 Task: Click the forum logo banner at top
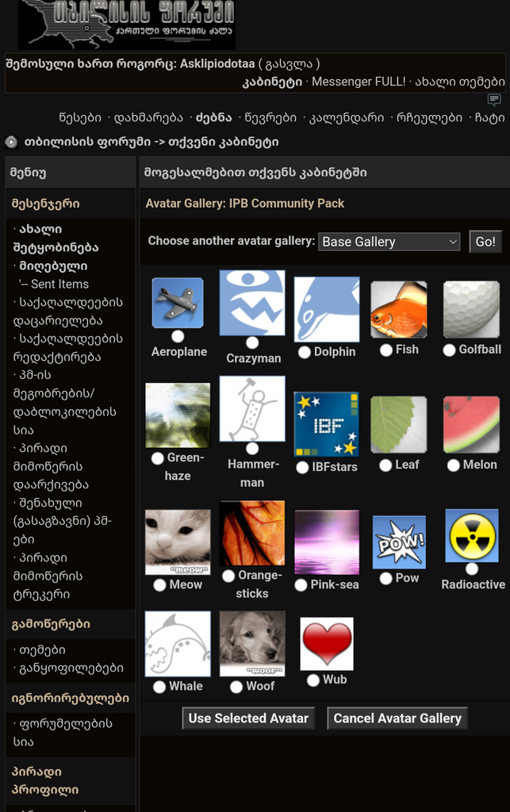pyautogui.click(x=127, y=25)
